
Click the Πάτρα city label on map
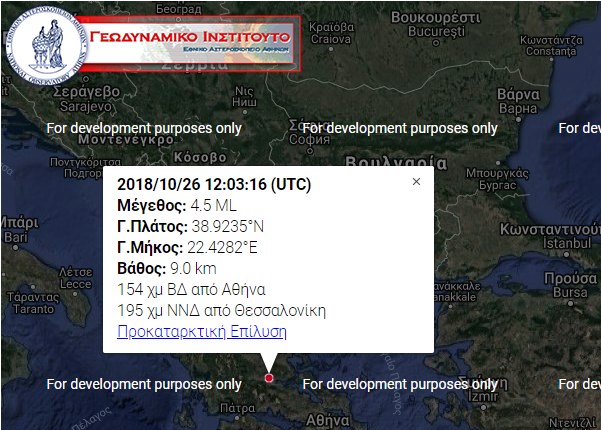click(238, 408)
